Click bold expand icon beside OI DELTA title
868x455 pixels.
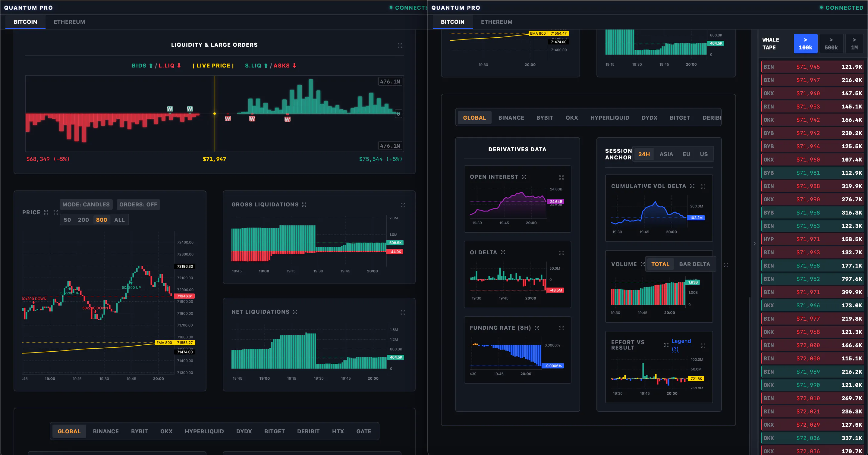(503, 252)
